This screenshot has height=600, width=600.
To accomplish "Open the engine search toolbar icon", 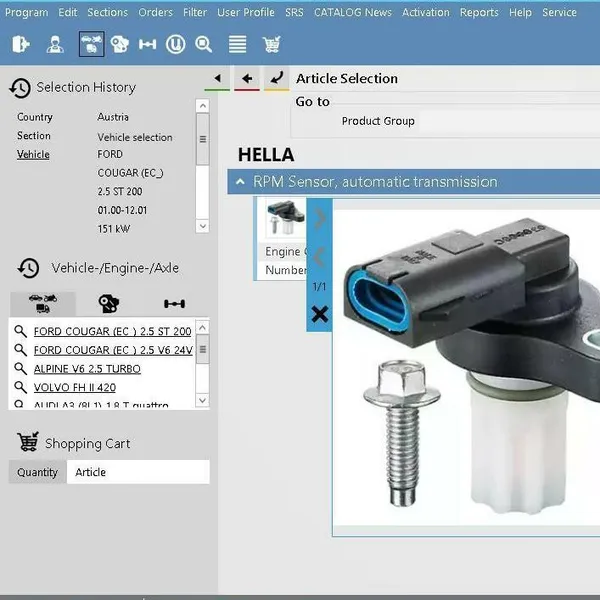I will [x=120, y=44].
